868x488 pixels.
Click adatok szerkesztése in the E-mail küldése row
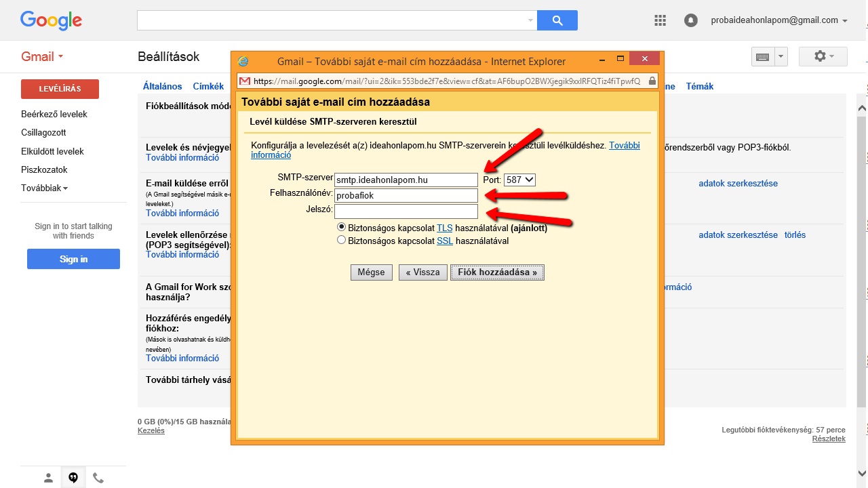738,184
